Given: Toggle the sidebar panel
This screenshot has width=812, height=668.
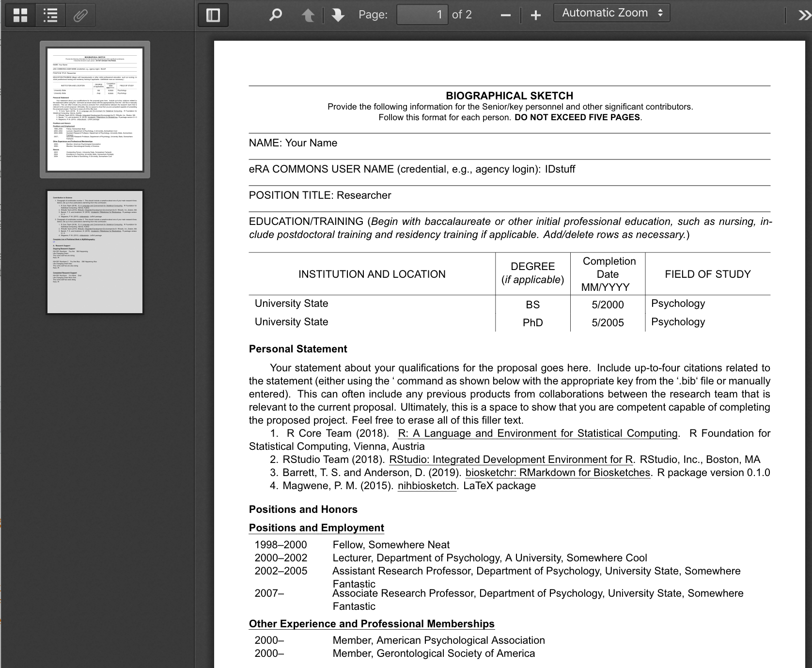Looking at the screenshot, I should tap(213, 15).
